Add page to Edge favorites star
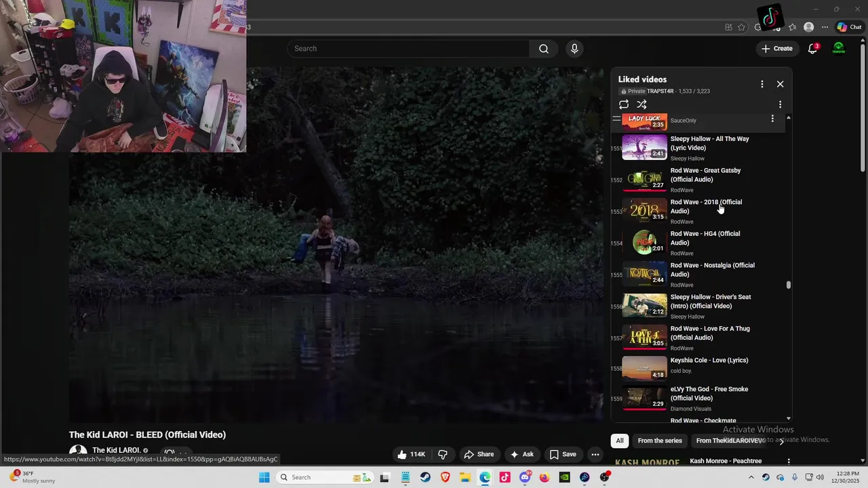The image size is (868, 488). coord(741,27)
